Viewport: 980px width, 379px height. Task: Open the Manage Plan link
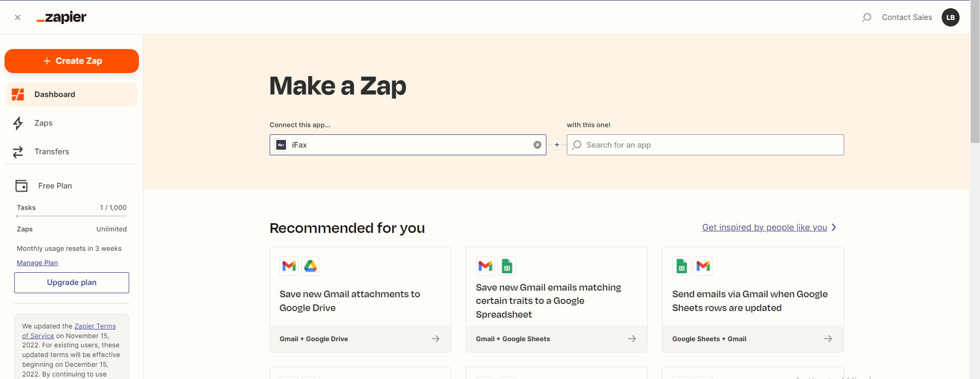(37, 263)
